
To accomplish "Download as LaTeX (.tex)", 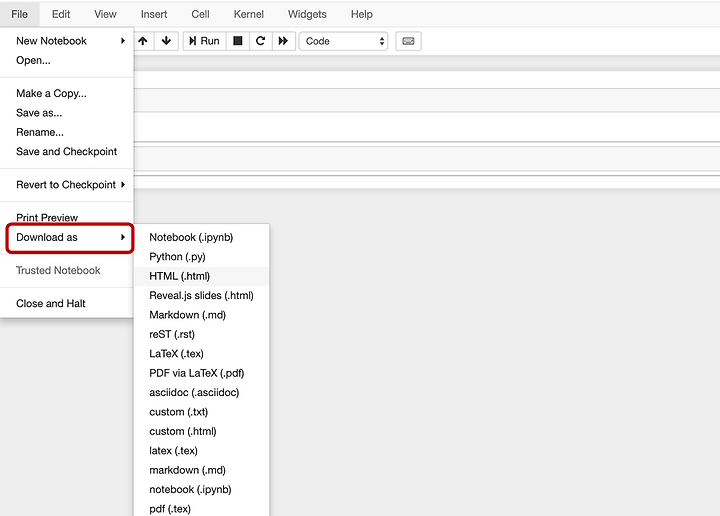I will (202, 353).
